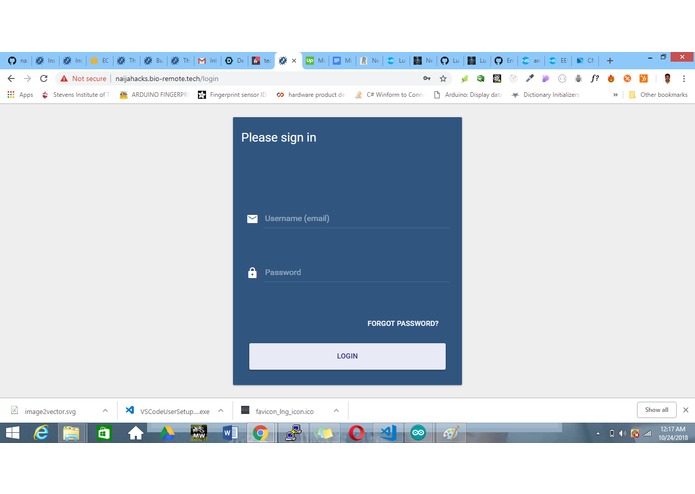Click the browser forward arrow
This screenshot has width=695, height=494.
tap(27, 78)
